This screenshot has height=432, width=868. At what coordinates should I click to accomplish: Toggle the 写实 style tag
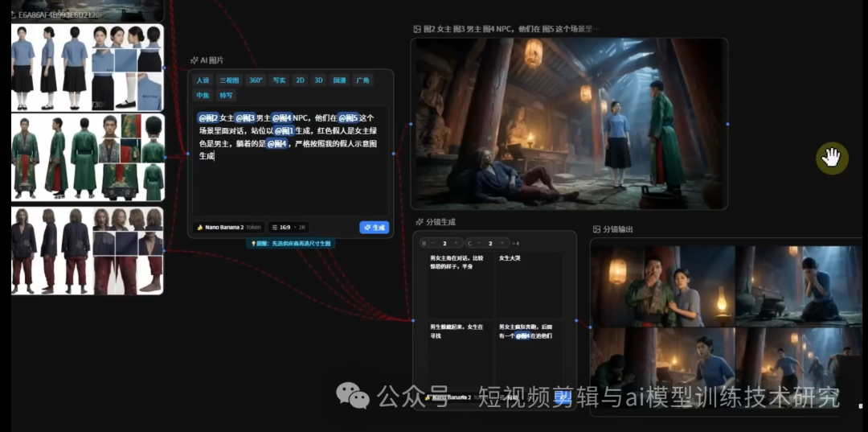(279, 80)
